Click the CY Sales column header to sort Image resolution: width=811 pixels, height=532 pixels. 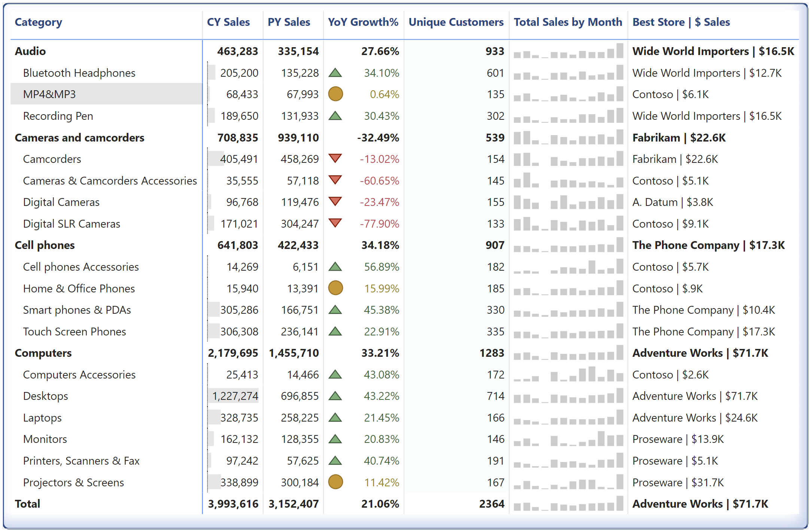[x=228, y=22]
